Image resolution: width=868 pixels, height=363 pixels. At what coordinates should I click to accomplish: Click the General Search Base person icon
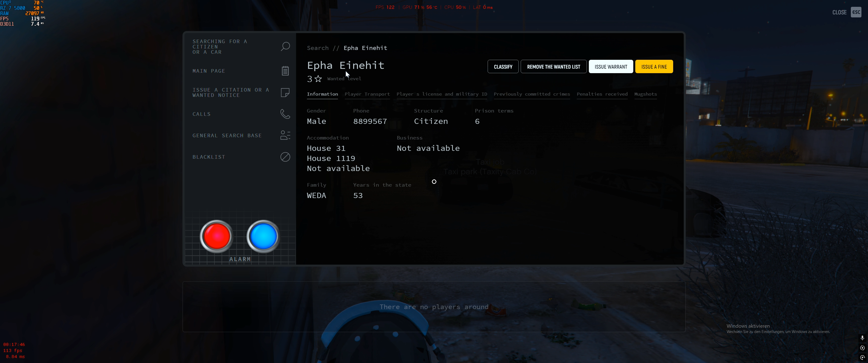[285, 135]
